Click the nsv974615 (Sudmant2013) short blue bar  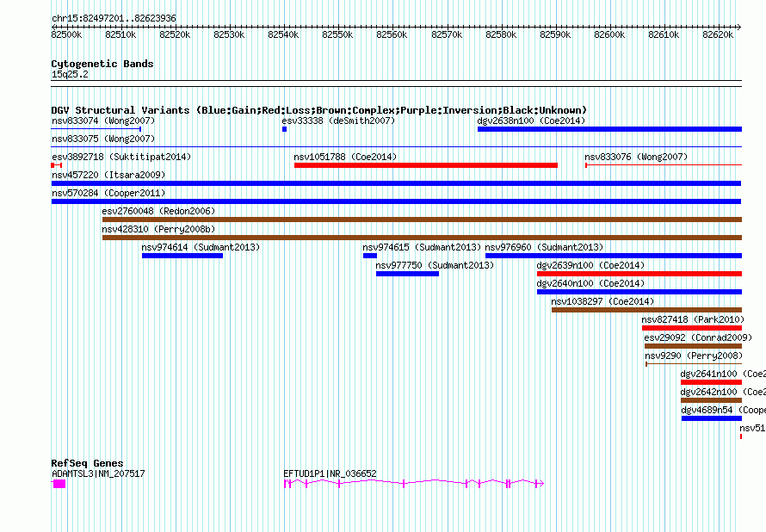click(x=370, y=256)
